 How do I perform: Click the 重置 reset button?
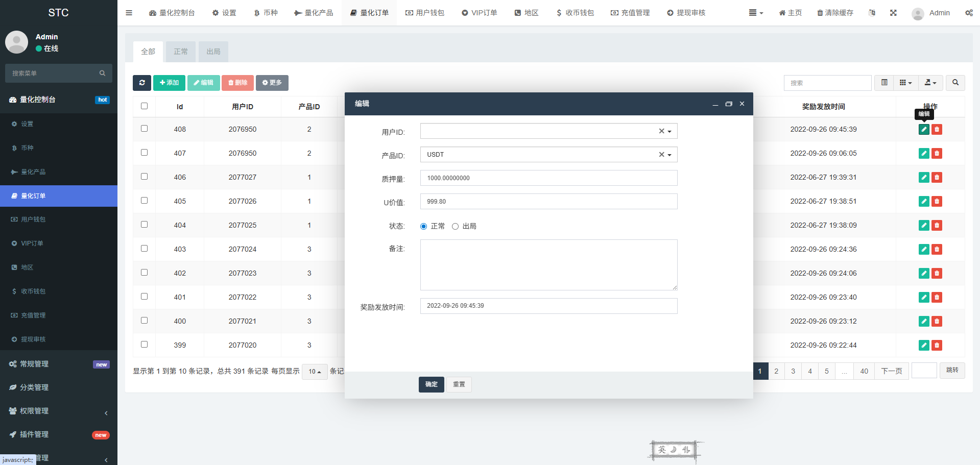(459, 384)
